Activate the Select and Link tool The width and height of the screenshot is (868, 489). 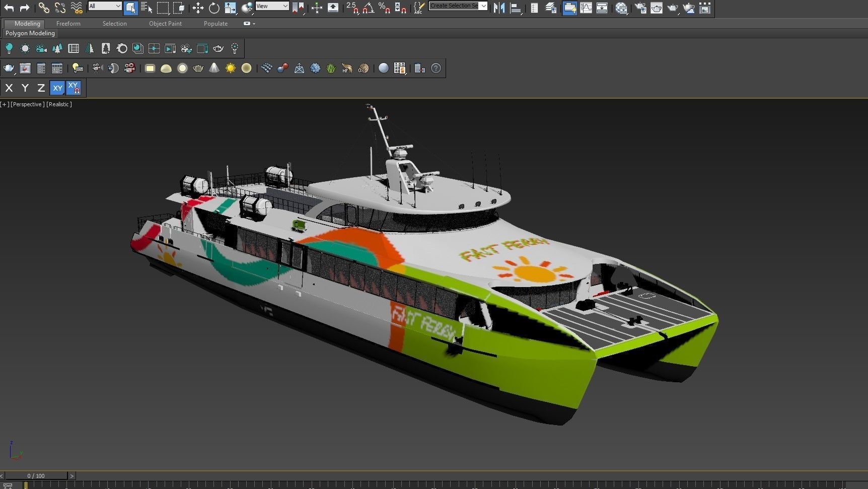tap(44, 8)
